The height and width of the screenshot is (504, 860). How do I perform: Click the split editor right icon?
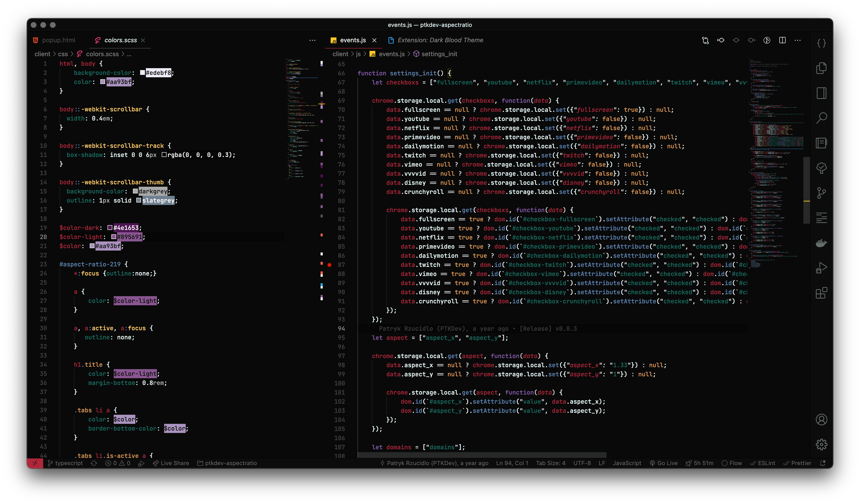[x=782, y=40]
